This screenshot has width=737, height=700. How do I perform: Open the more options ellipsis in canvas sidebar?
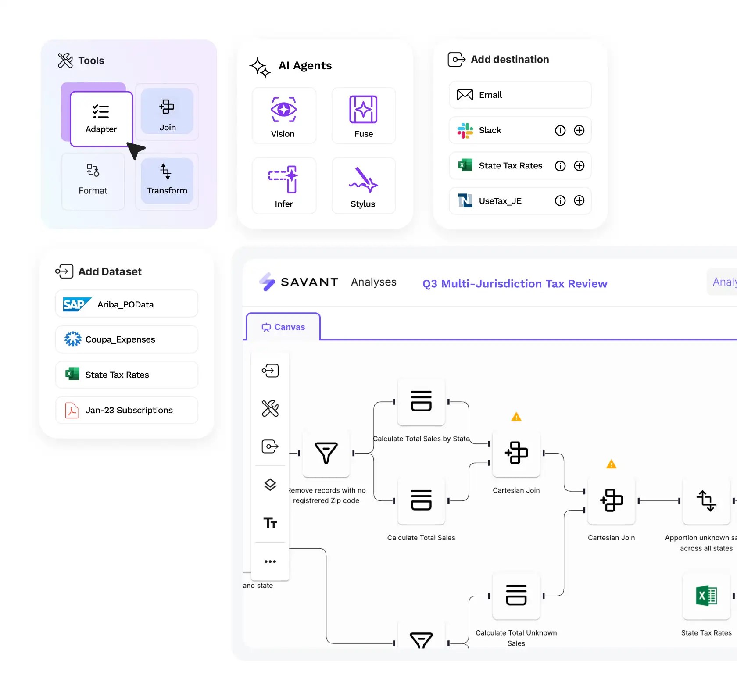tap(270, 561)
